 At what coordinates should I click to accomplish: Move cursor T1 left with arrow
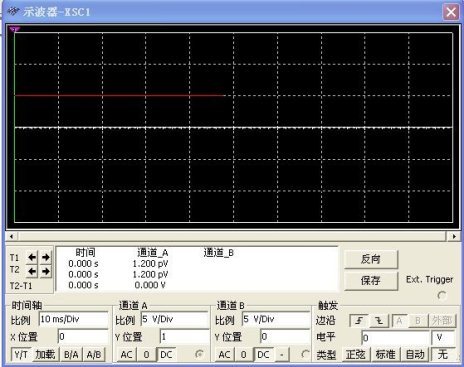click(x=32, y=257)
